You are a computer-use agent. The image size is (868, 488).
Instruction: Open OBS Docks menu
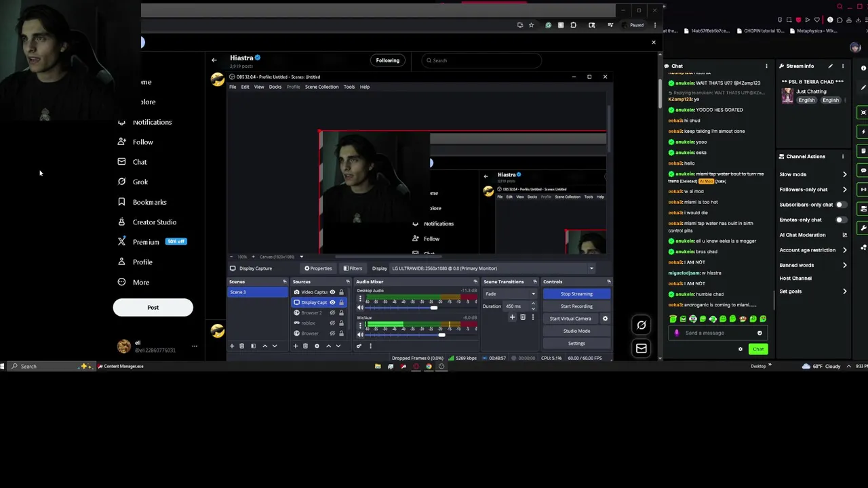click(x=275, y=87)
